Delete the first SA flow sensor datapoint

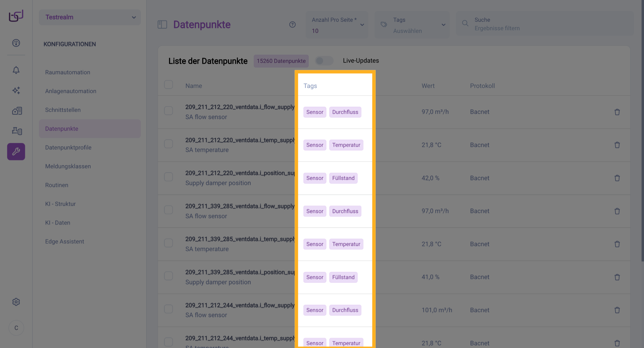pyautogui.click(x=617, y=112)
